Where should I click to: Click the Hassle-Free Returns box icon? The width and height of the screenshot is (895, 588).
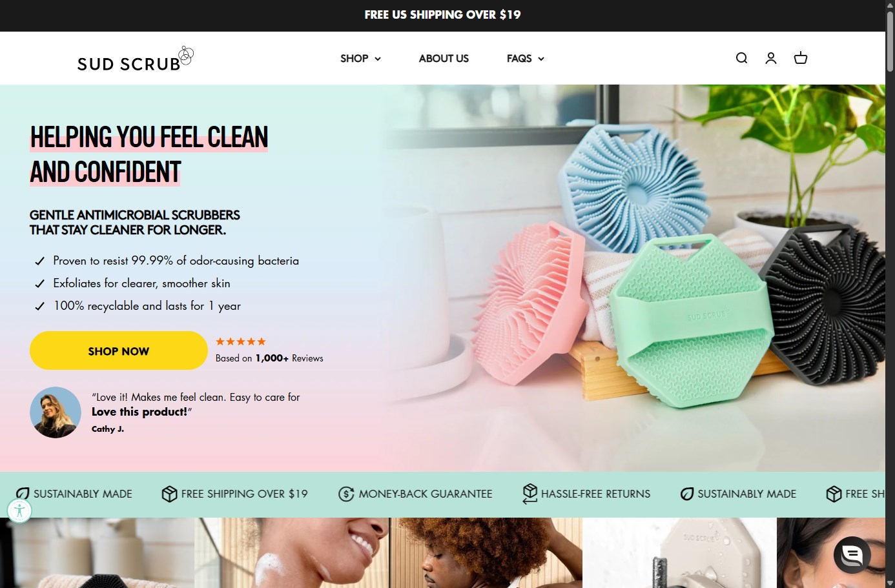530,494
